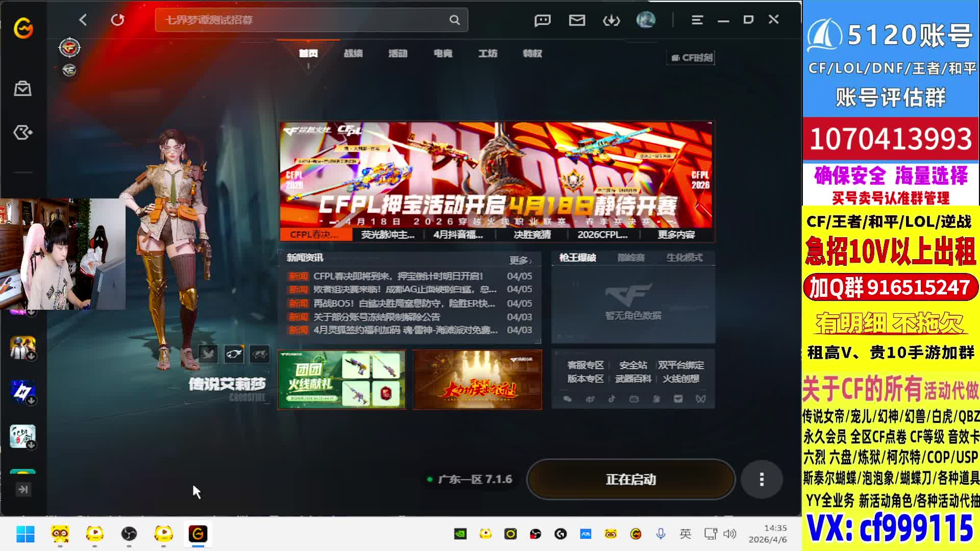Click the back arrow navigation icon
Viewport: 980px width, 551px height.
click(83, 20)
